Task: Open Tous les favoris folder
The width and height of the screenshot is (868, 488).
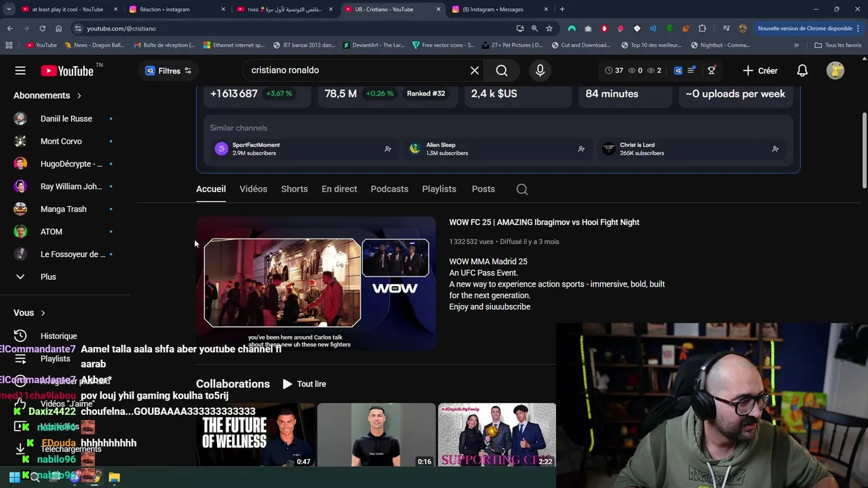Action: (838, 45)
